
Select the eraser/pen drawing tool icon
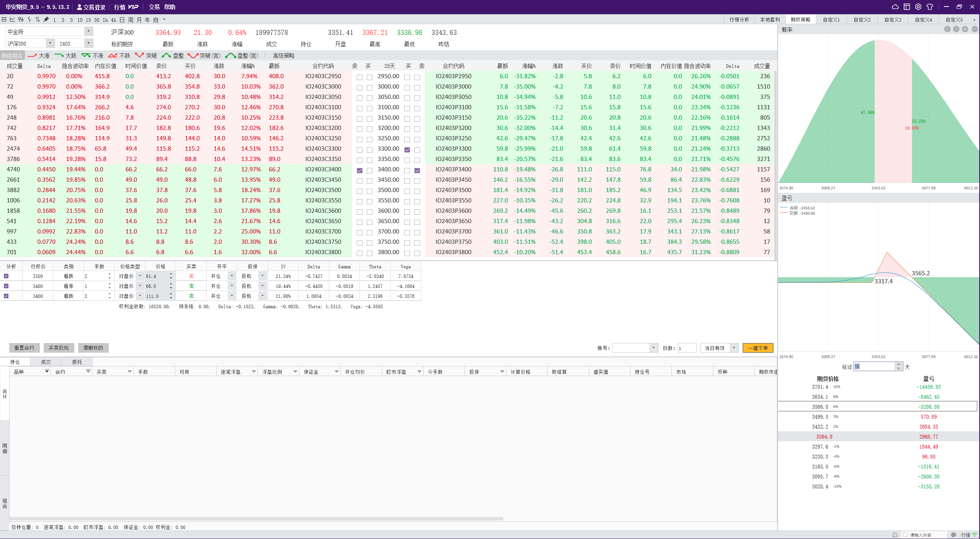(x=46, y=20)
